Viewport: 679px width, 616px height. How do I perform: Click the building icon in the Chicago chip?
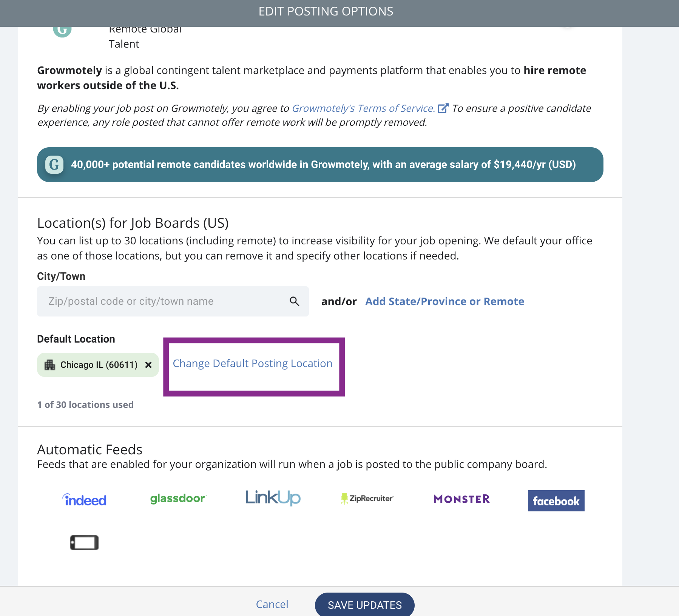pyautogui.click(x=50, y=365)
